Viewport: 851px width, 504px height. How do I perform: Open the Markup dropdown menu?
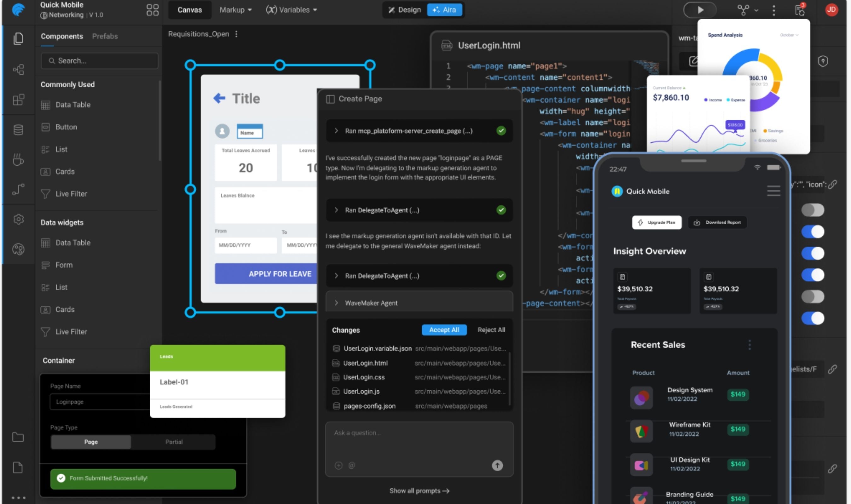tap(235, 10)
